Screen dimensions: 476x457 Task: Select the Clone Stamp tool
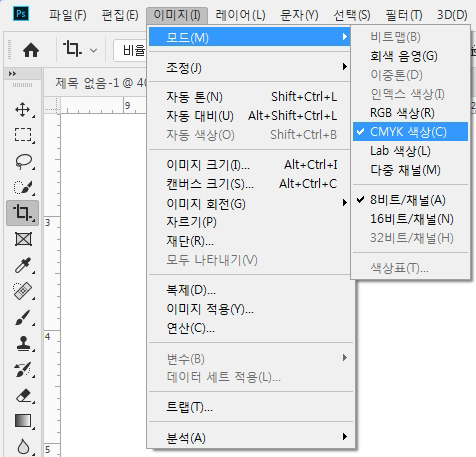coord(23,343)
